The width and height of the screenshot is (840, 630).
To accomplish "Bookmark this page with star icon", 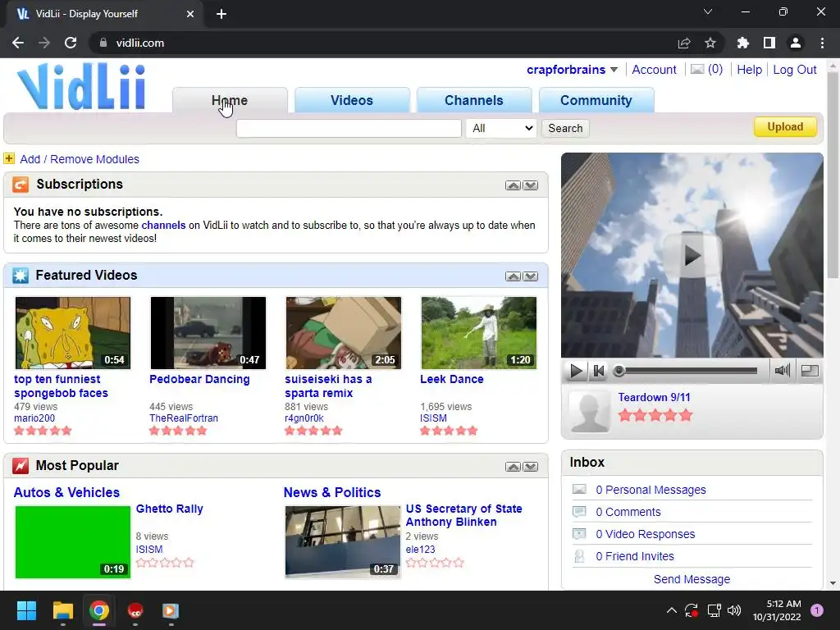I will click(x=710, y=43).
